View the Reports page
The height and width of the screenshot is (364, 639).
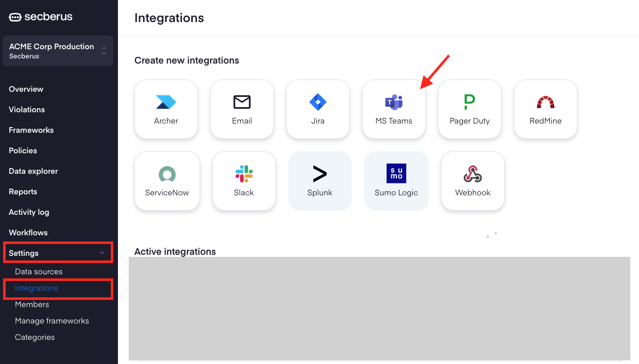23,192
